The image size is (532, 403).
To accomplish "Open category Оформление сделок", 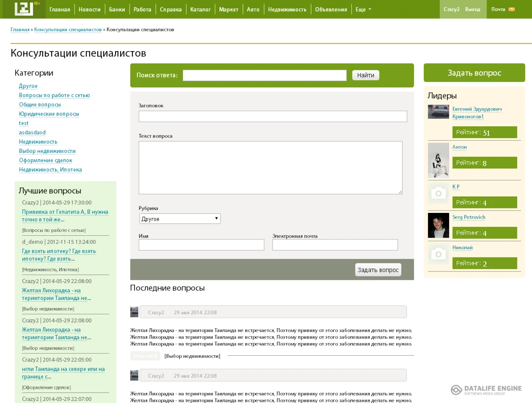I will point(46,160).
